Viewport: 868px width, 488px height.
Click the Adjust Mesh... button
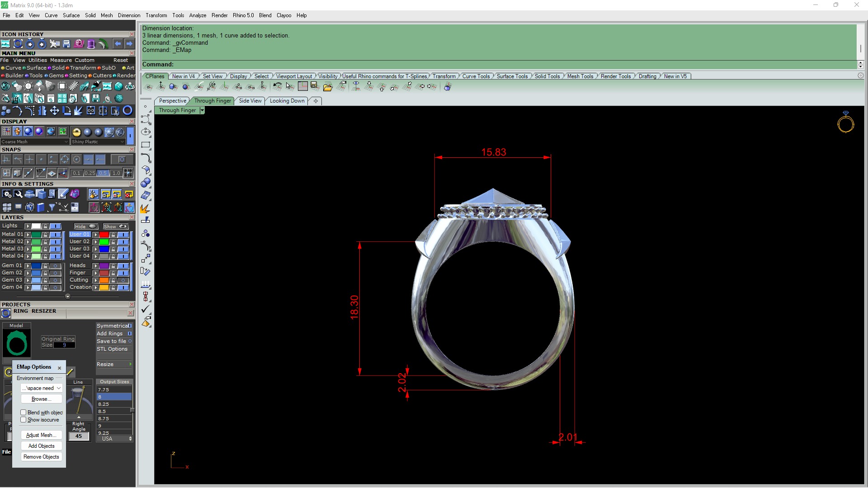point(41,435)
